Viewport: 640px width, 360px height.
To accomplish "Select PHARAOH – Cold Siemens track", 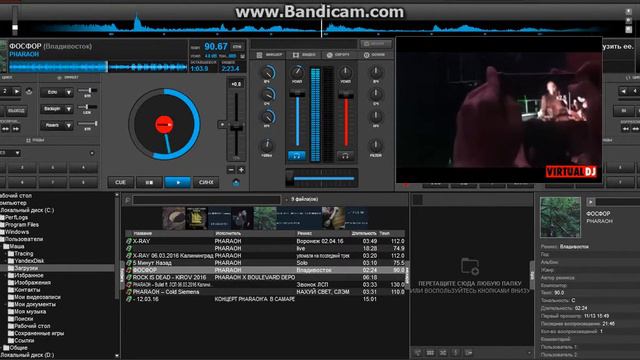I will (x=265, y=292).
